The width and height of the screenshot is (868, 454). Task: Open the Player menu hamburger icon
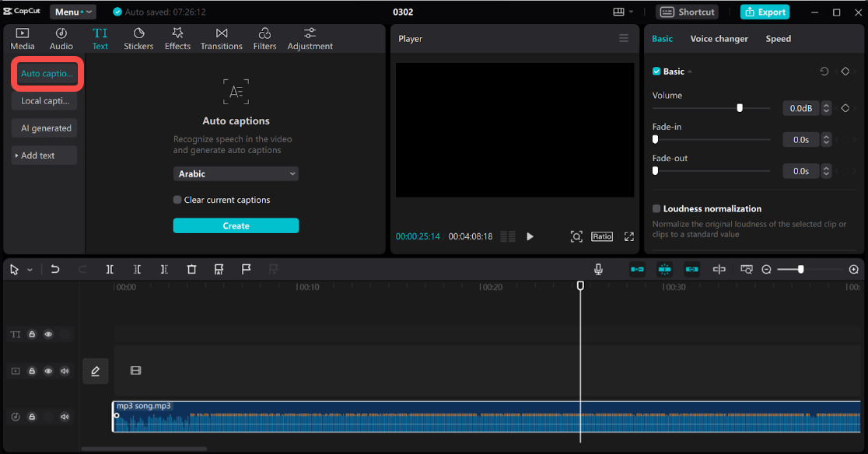624,38
